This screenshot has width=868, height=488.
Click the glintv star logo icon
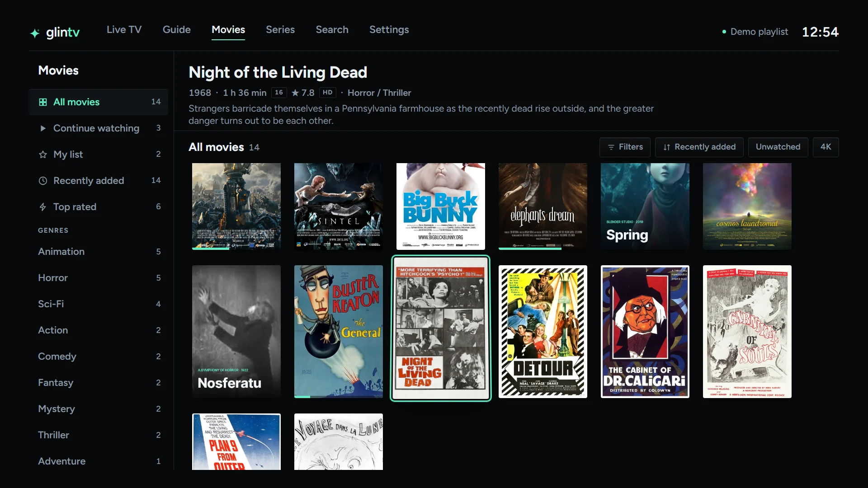(x=35, y=33)
